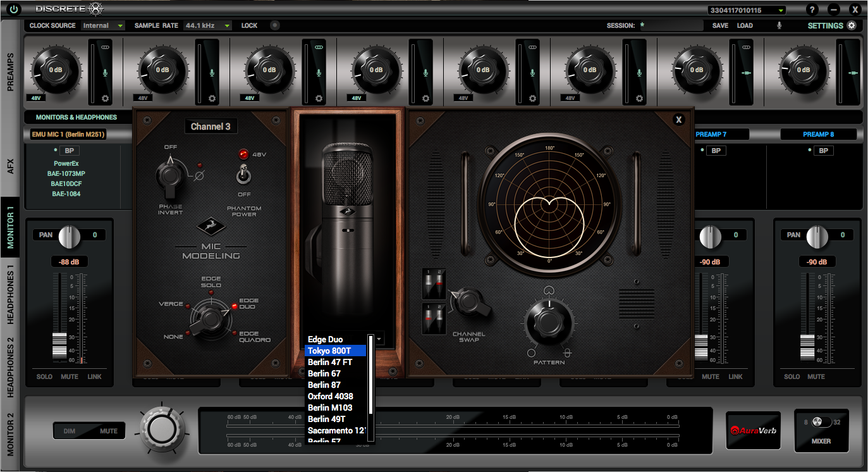Click SAVE session button

point(720,25)
